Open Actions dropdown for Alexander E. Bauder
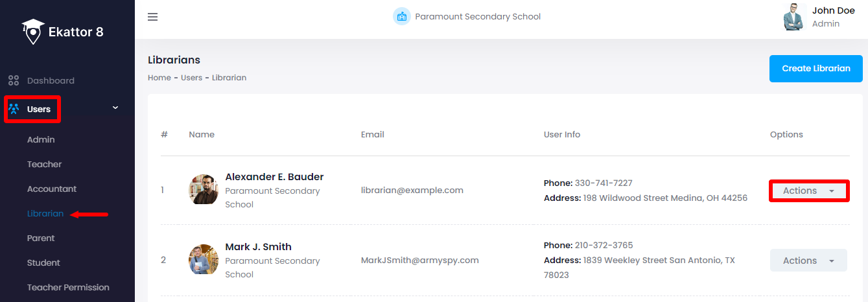Viewport: 868px width, 302px height. [x=808, y=191]
